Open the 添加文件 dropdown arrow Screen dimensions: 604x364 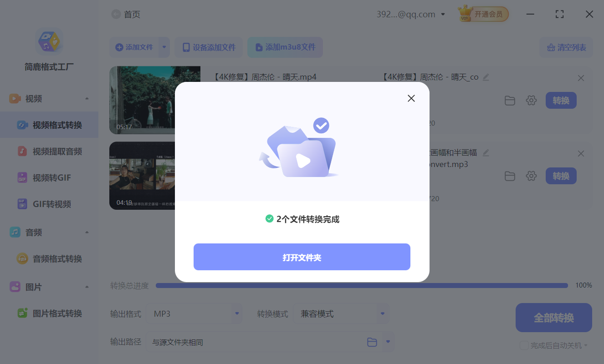pos(164,47)
